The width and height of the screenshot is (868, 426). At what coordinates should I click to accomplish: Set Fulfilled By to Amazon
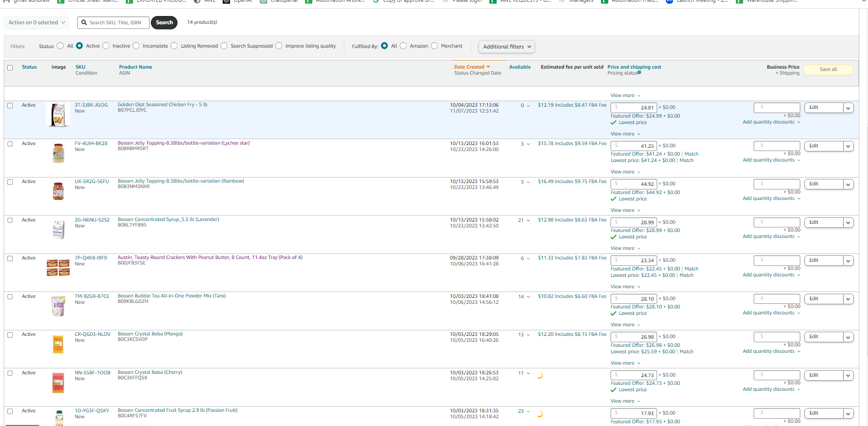click(x=403, y=46)
